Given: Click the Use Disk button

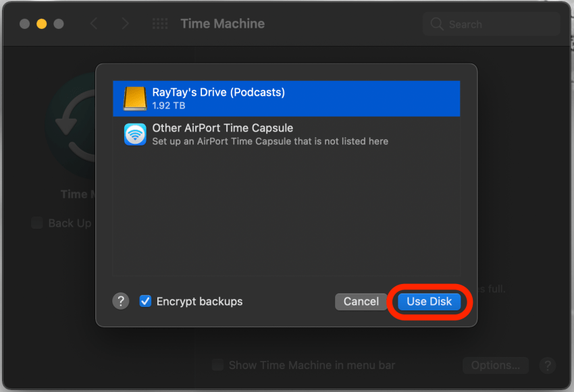Looking at the screenshot, I should [429, 302].
